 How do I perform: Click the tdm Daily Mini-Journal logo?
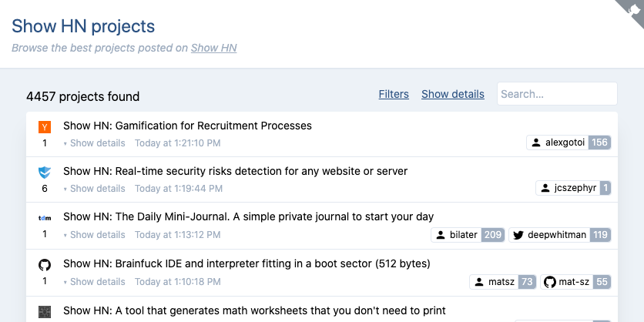45,218
